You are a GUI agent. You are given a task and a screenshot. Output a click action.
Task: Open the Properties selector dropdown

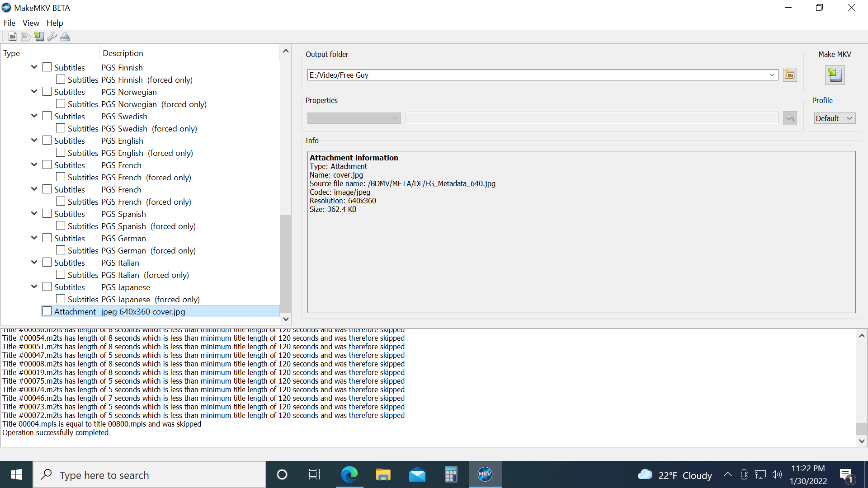354,118
